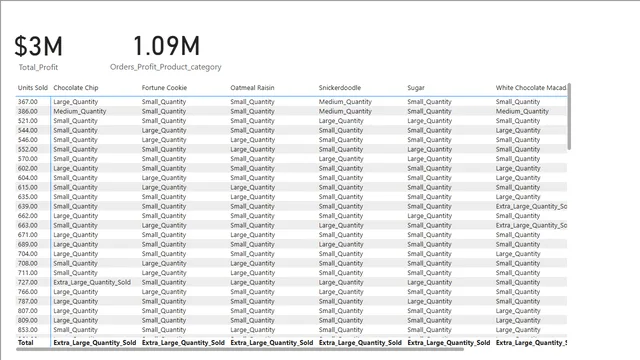640x360 pixels.
Task: Click Medium_Quantity under Chocolate Chip in row 386.00
Action: [x=80, y=111]
